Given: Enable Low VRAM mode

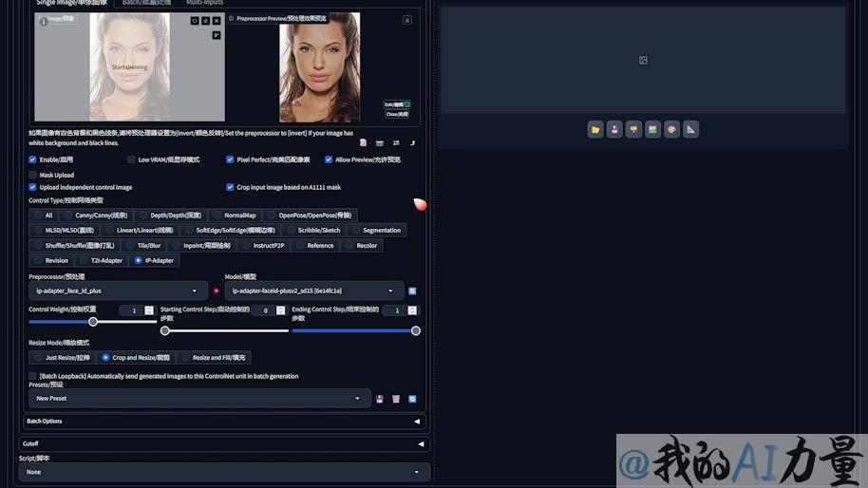Looking at the screenshot, I should click(131, 160).
